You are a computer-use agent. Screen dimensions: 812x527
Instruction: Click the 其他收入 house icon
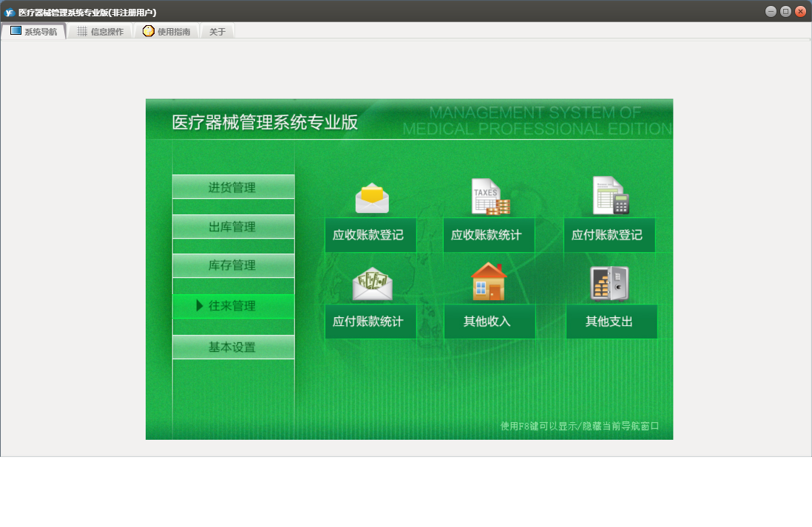point(488,282)
